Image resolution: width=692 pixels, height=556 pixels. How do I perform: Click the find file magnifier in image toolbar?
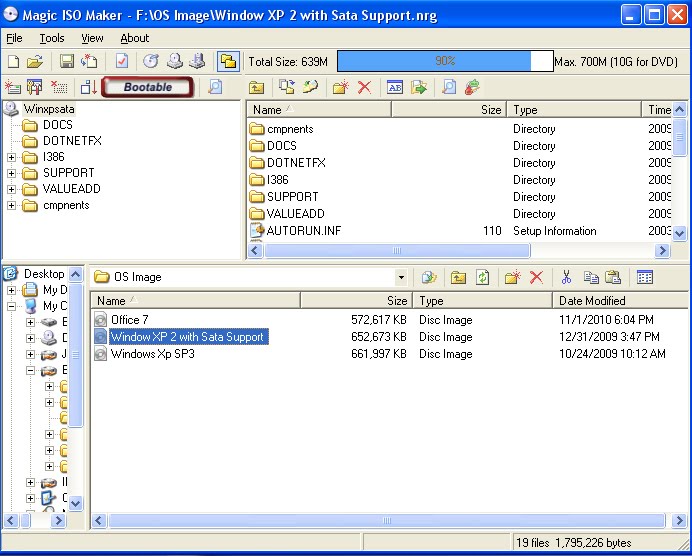(449, 87)
